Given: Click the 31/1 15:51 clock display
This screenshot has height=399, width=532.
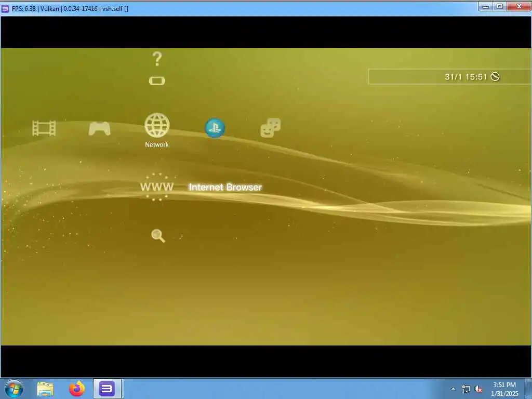Looking at the screenshot, I should pos(465,77).
